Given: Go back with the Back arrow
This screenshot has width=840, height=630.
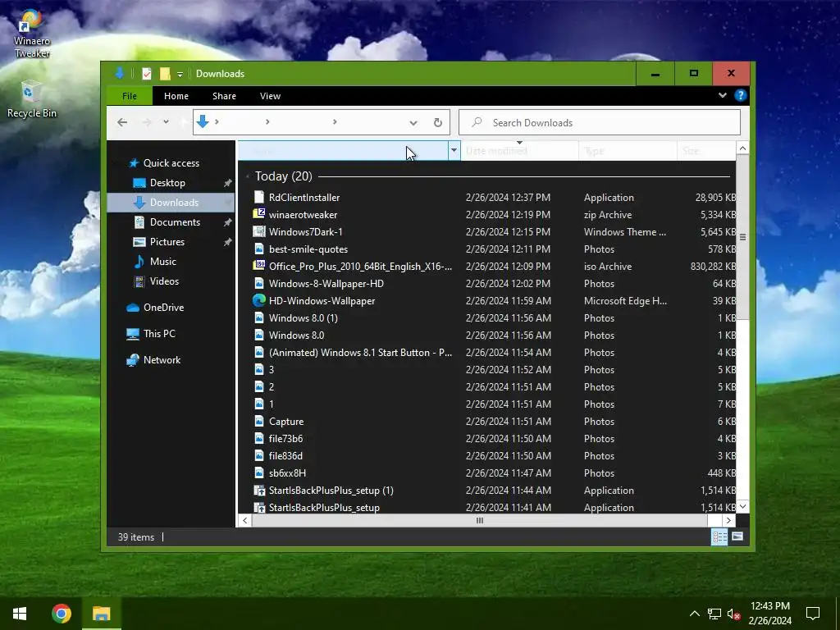Looking at the screenshot, I should tap(122, 122).
